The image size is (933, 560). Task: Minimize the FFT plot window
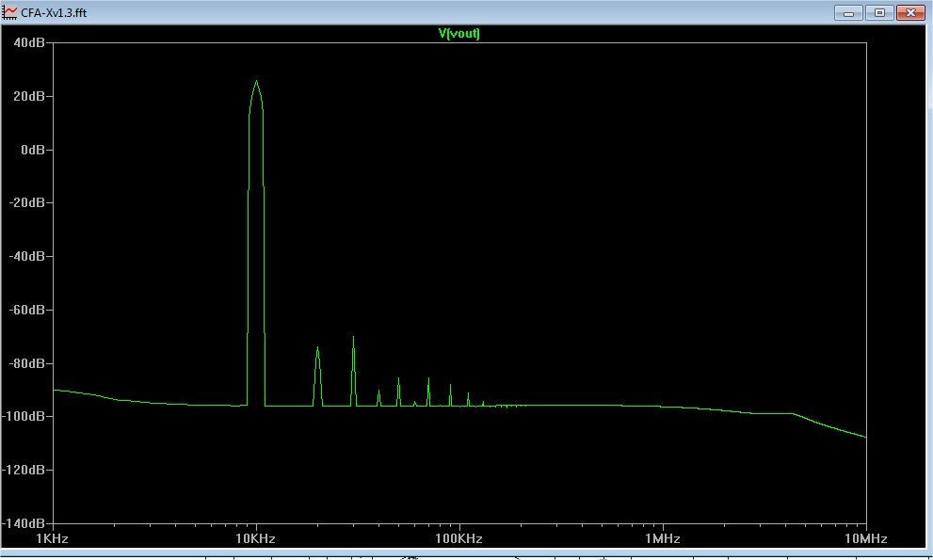click(x=848, y=12)
